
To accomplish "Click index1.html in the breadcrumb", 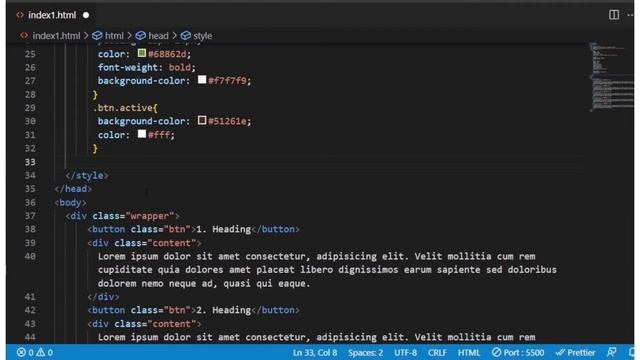I will point(56,36).
